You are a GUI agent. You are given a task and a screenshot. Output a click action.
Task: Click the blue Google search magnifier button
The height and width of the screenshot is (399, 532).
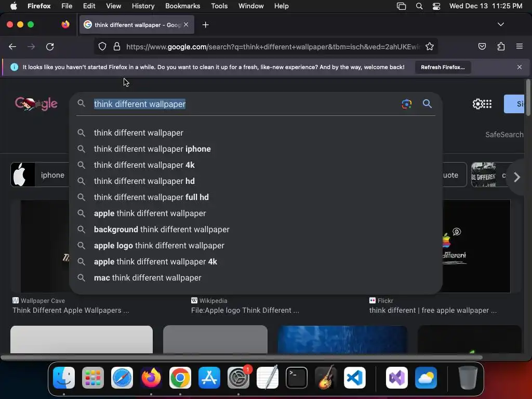tap(427, 104)
